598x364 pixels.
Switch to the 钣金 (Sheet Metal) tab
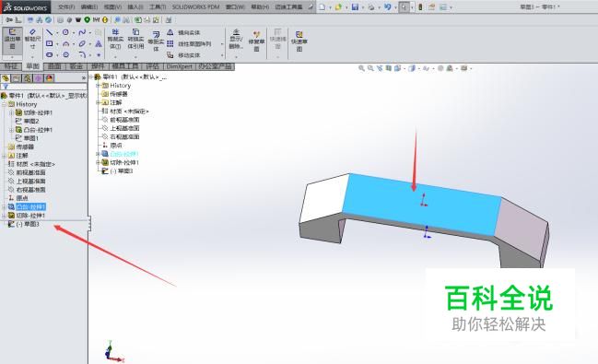76,66
